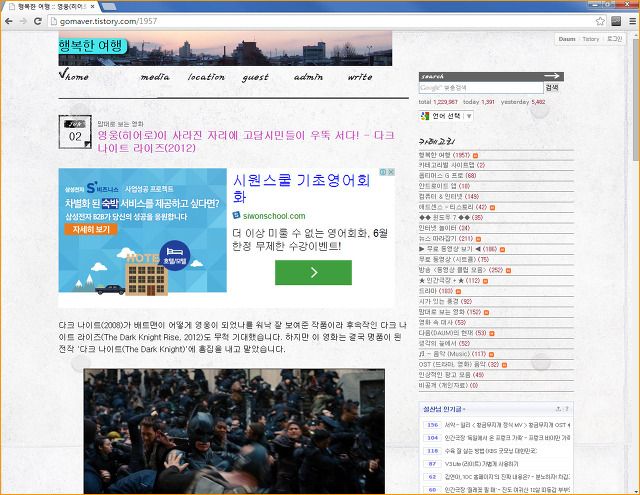Click the Google Translate logo in language widget
This screenshot has height=495, width=640.
pos(425,116)
